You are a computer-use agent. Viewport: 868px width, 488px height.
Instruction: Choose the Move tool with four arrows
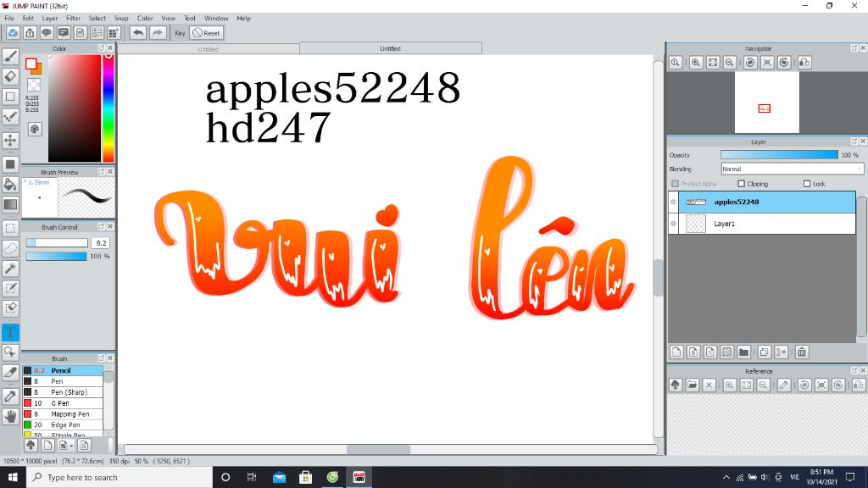[x=10, y=140]
